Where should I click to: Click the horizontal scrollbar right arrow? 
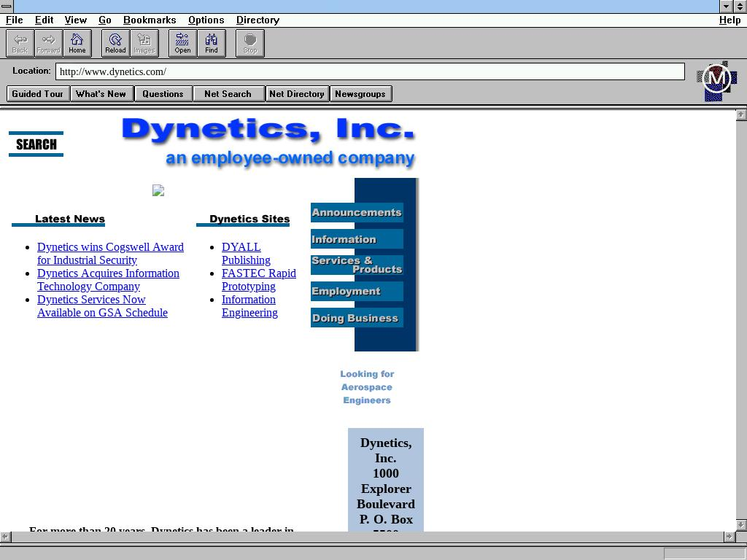click(728, 537)
